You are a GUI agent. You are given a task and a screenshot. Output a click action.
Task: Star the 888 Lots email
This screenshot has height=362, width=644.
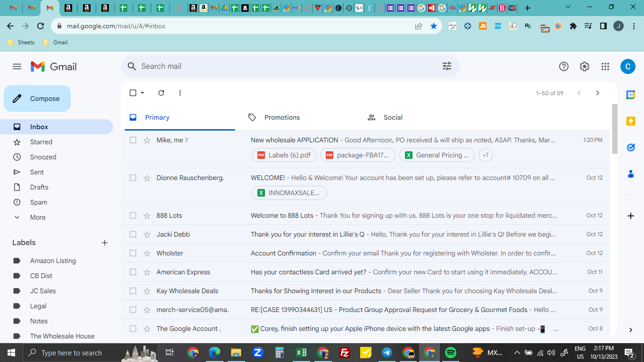tap(147, 215)
